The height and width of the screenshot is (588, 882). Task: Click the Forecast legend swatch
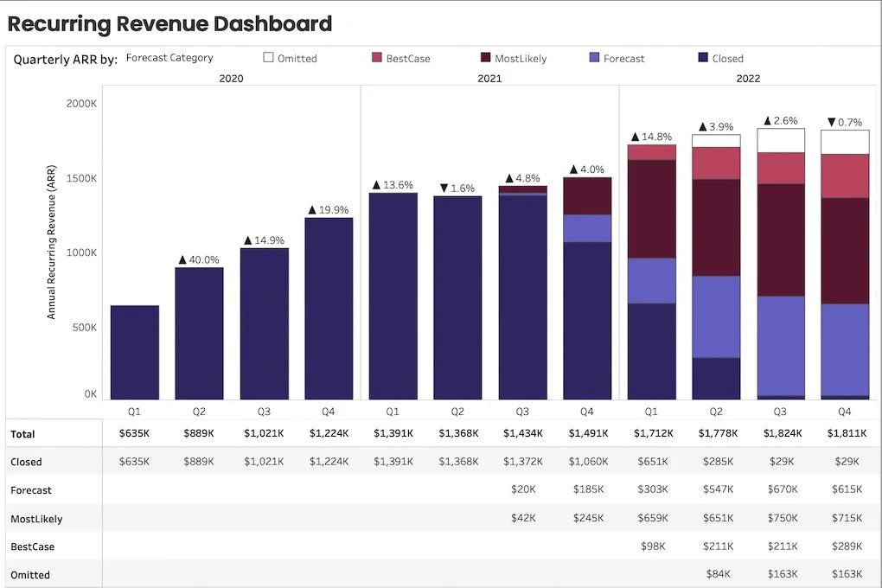click(x=594, y=57)
